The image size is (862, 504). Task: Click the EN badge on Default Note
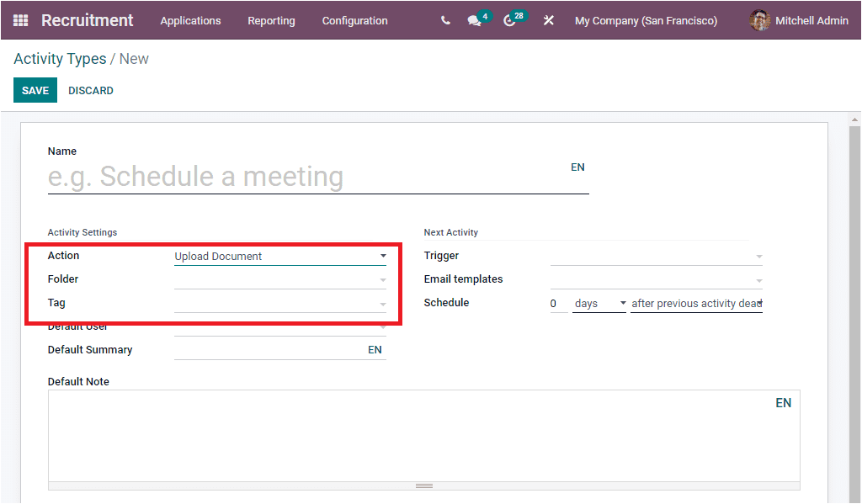(783, 402)
